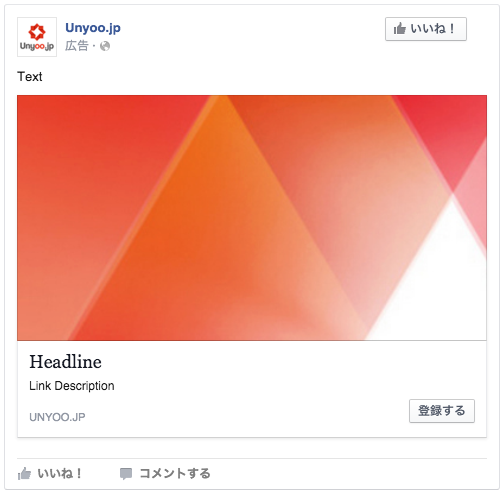Click the red star emblem in the logo
Image resolution: width=504 pixels, height=494 pixels.
pos(37,32)
